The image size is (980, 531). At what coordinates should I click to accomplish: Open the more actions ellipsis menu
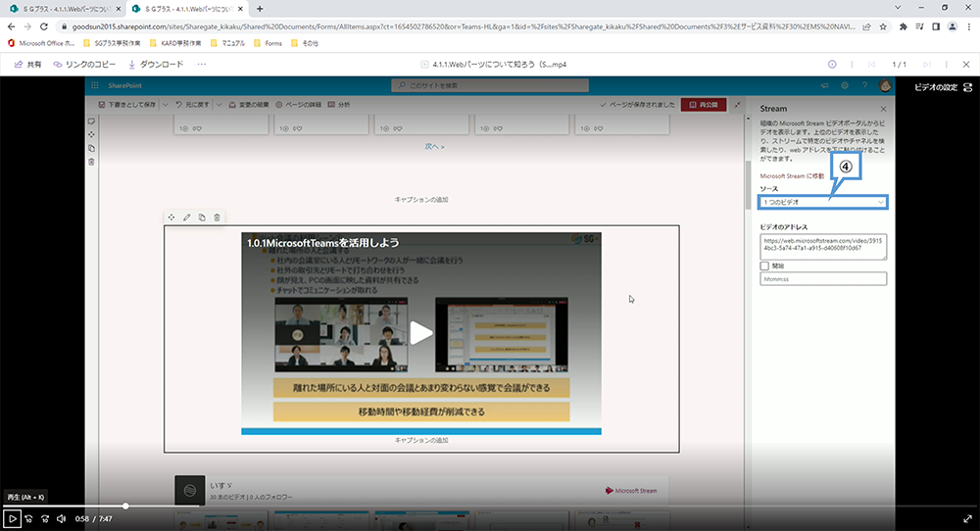201,65
